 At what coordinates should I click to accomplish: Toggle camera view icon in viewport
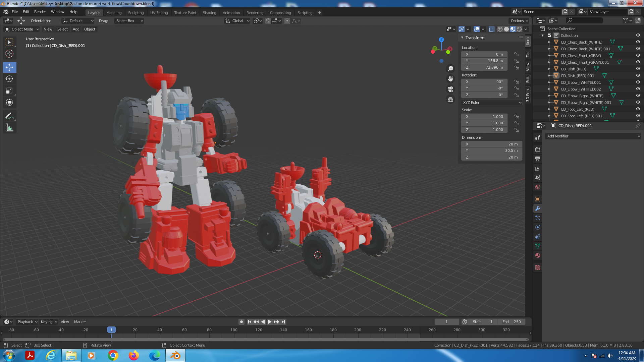[x=450, y=89]
